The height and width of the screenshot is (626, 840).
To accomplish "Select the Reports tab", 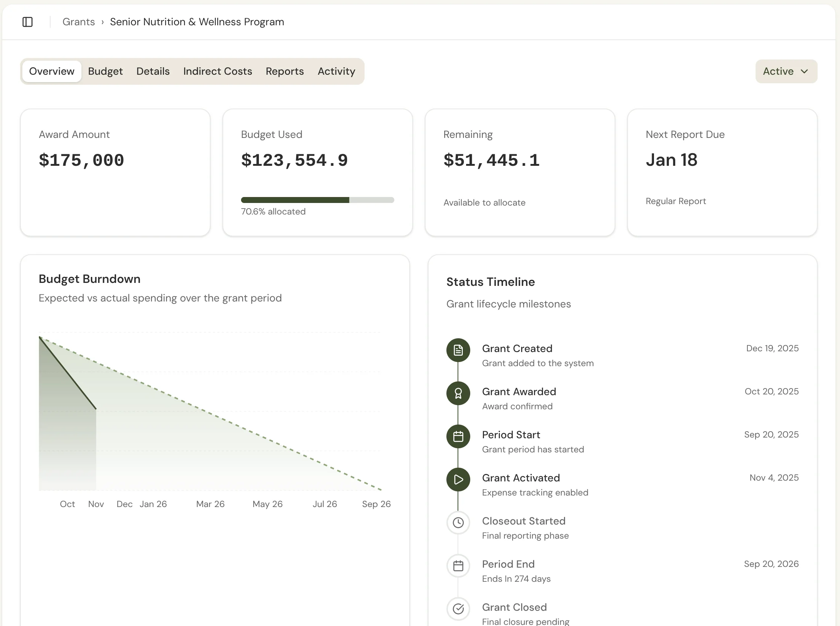I will [285, 71].
